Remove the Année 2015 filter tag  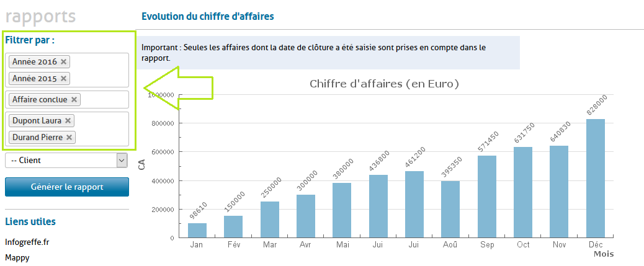(x=63, y=79)
